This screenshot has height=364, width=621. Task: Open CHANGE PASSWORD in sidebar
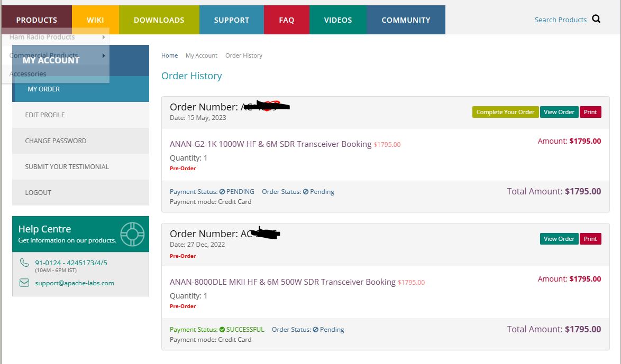[81, 141]
